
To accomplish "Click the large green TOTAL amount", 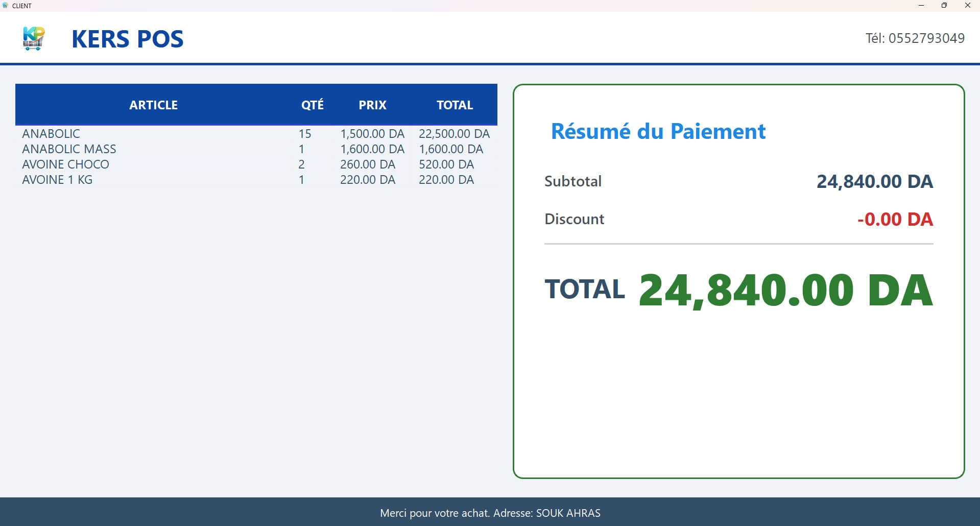I will click(x=785, y=290).
